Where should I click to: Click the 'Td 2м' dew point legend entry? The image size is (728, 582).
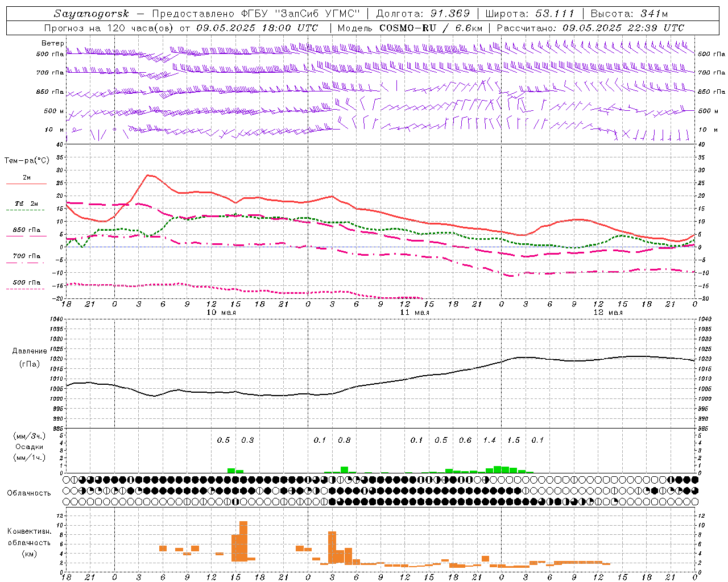point(27,203)
